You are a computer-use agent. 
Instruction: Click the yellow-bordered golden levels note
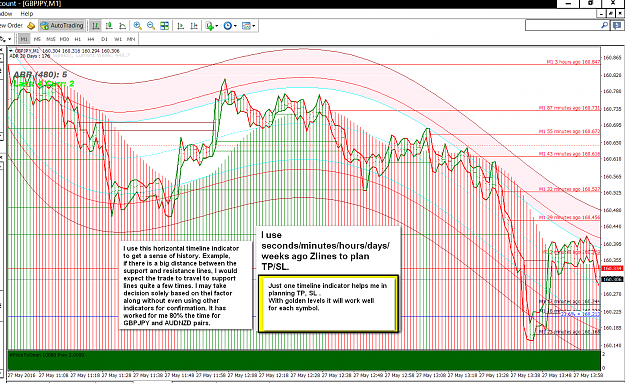[x=328, y=303]
